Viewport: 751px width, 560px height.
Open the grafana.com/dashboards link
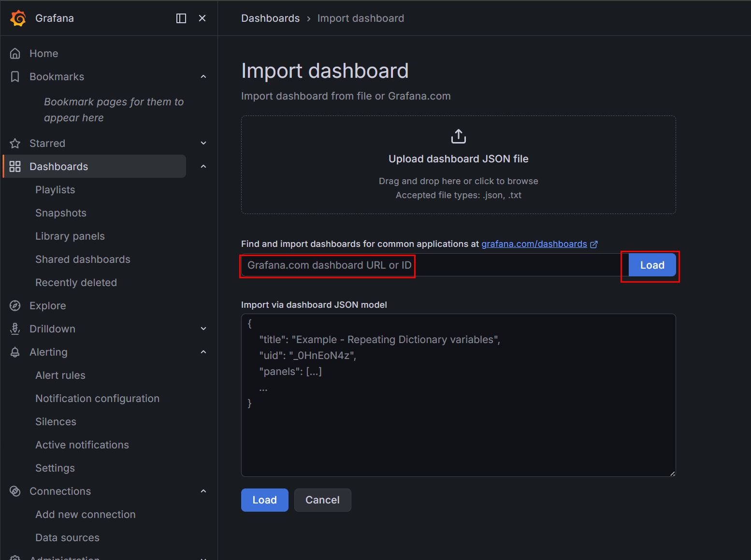coord(534,244)
